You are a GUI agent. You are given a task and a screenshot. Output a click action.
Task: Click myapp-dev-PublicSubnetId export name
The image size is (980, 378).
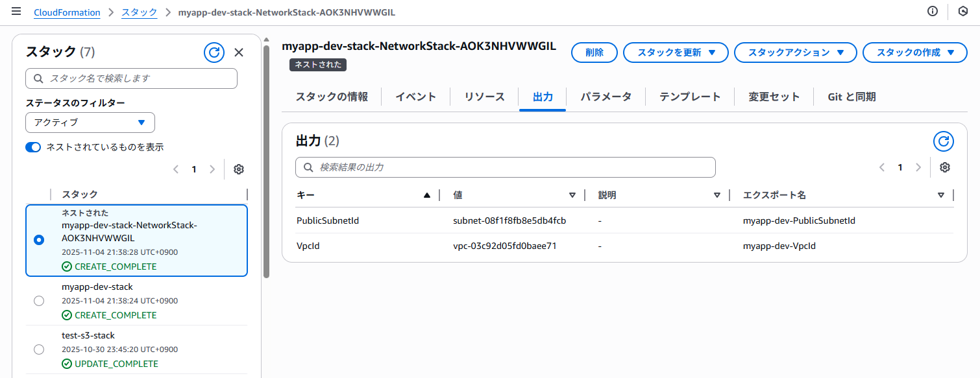799,220
